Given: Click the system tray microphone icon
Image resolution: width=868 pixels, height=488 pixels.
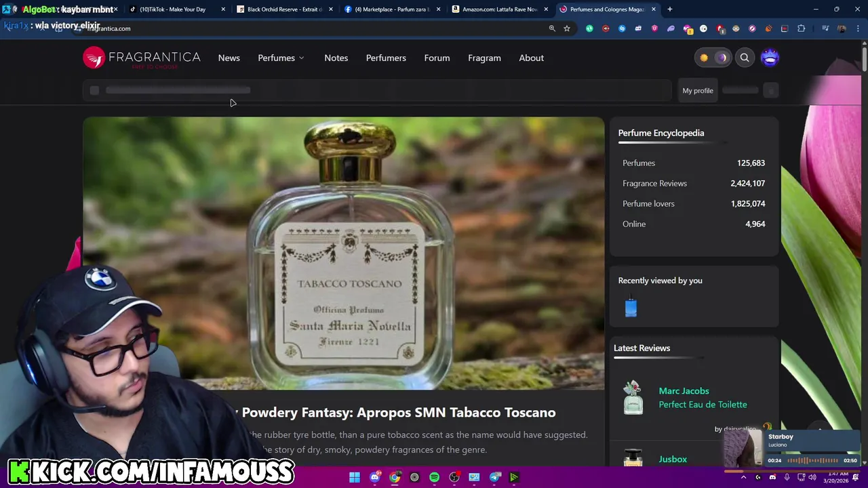Looking at the screenshot, I should 787,477.
